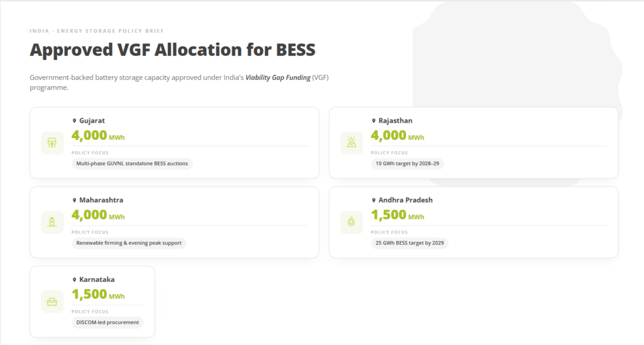Image resolution: width=644 pixels, height=345 pixels.
Task: Click the location pin beside Rajasthan
Action: tap(374, 121)
